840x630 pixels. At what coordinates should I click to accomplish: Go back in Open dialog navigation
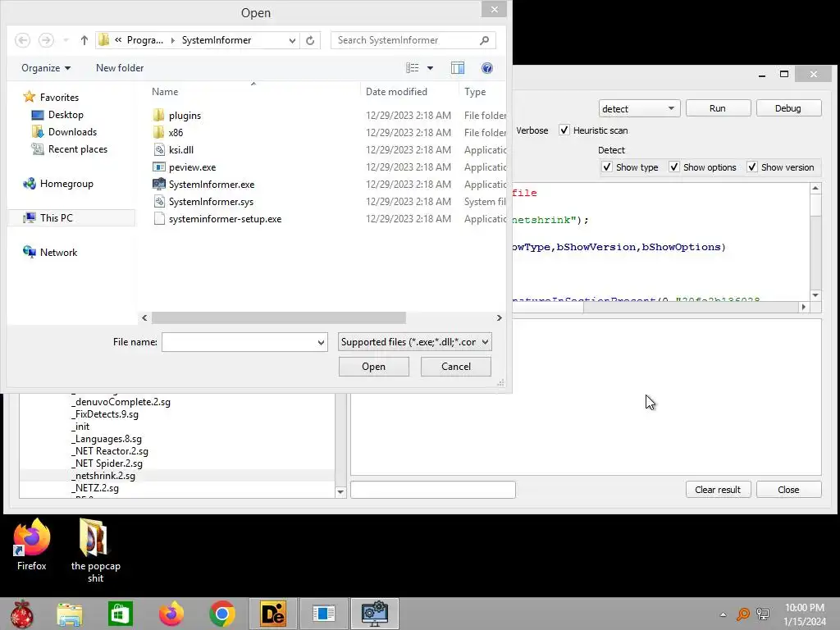pyautogui.click(x=22, y=40)
